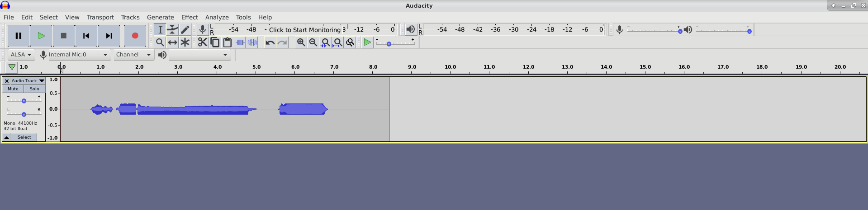Open record meter microphone dropdown
This screenshot has height=210, width=868.
203,30
